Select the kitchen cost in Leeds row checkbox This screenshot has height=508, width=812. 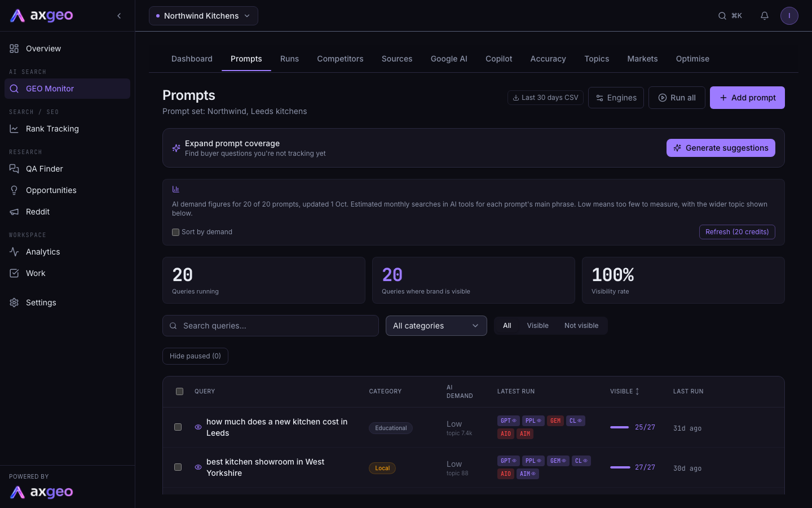click(178, 427)
